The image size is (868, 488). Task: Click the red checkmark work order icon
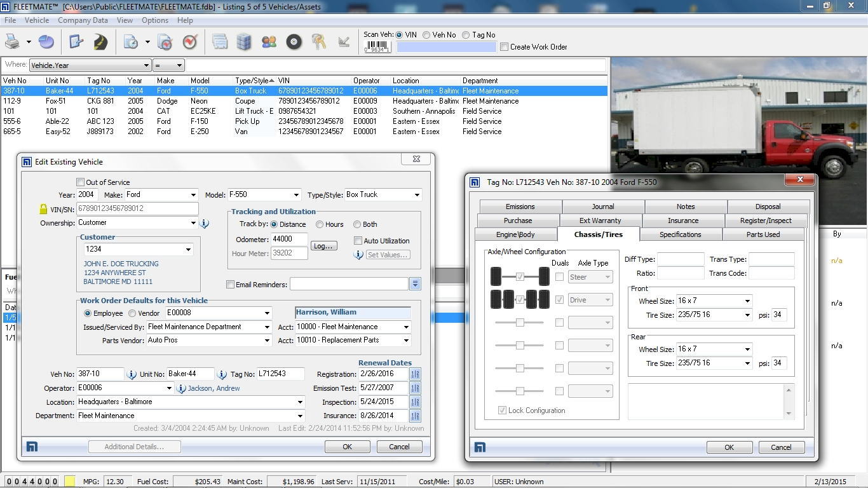pos(190,42)
